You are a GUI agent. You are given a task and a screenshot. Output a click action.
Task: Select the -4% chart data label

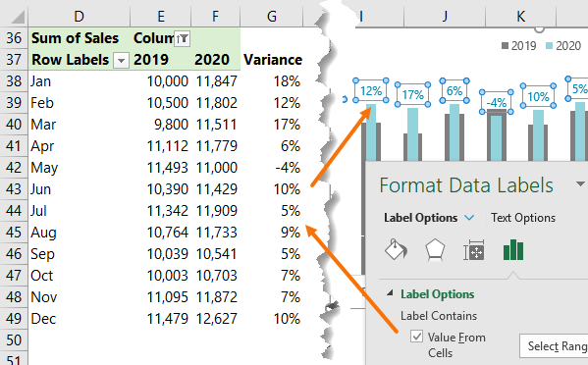[x=496, y=102]
